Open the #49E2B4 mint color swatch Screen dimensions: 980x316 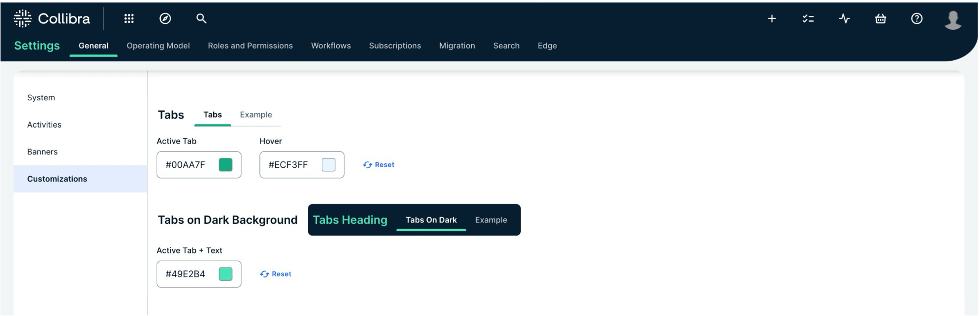[226, 274]
